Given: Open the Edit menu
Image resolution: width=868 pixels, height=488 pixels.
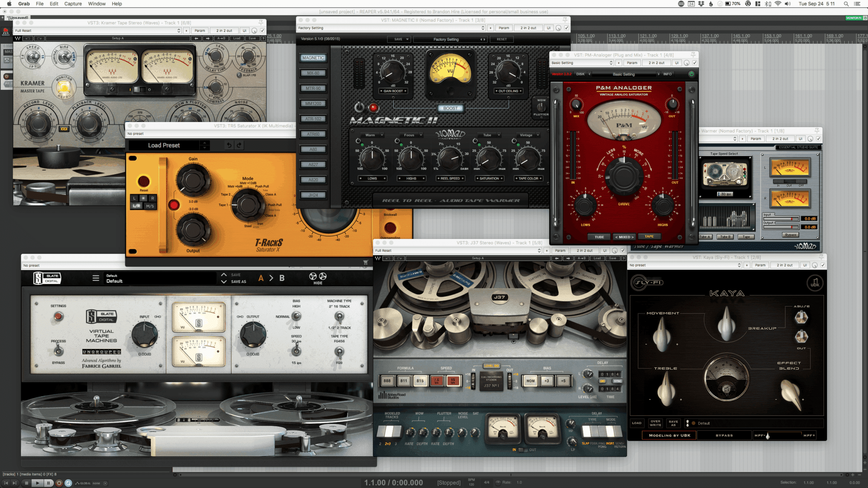Looking at the screenshot, I should click(x=54, y=4).
